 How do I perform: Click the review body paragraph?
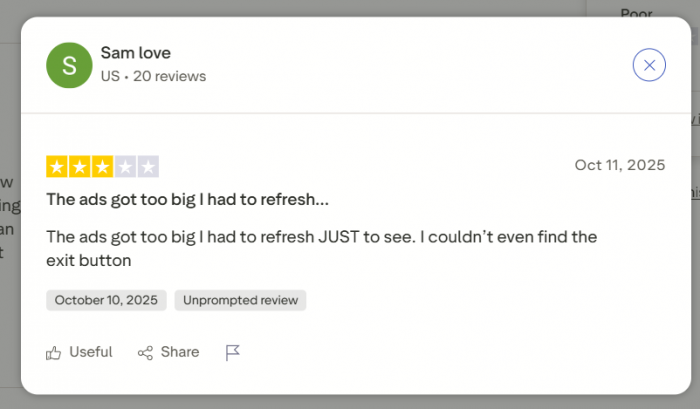point(320,248)
